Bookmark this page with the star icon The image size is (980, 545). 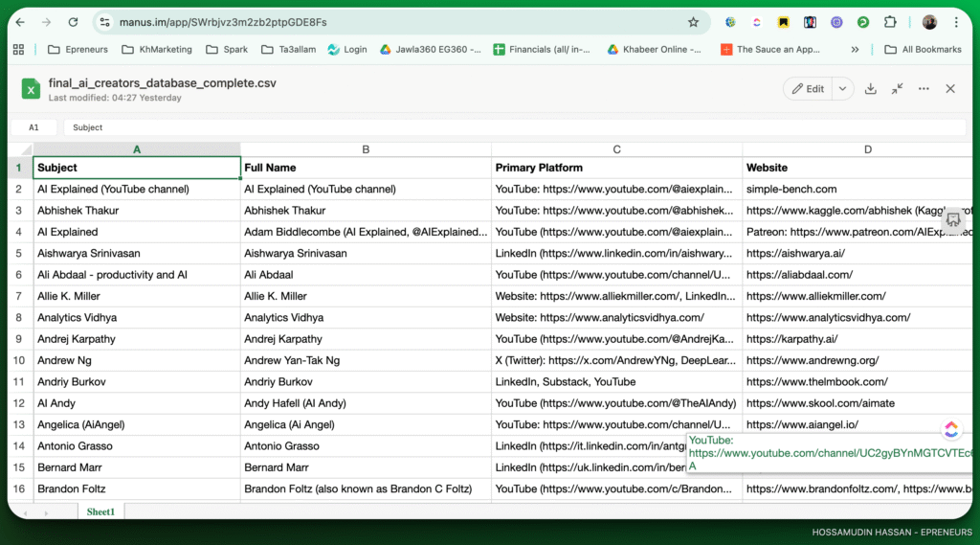[693, 22]
